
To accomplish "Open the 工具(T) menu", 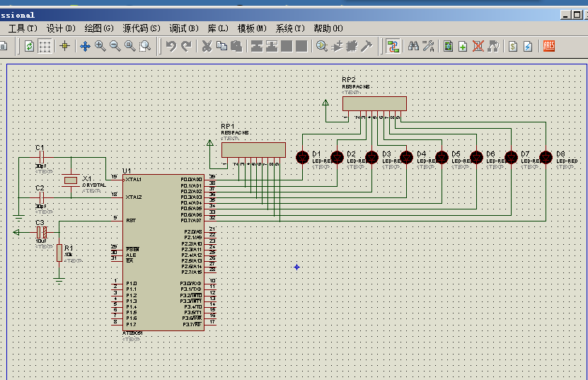I will pyautogui.click(x=23, y=28).
